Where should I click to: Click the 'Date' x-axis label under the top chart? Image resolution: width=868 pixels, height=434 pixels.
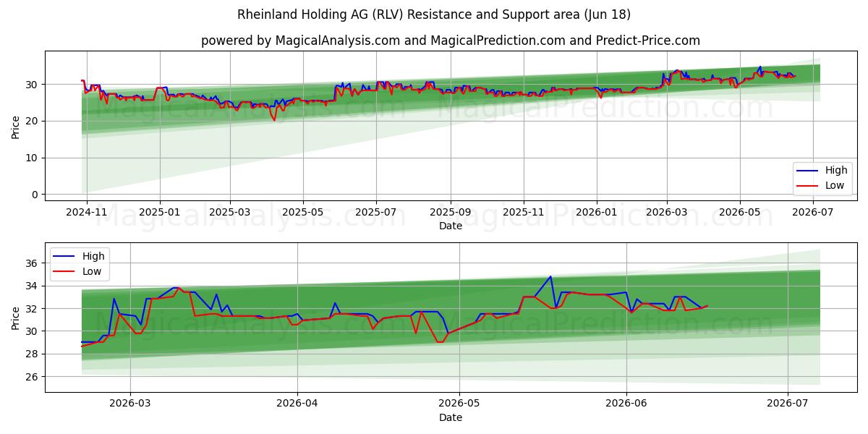coord(450,226)
